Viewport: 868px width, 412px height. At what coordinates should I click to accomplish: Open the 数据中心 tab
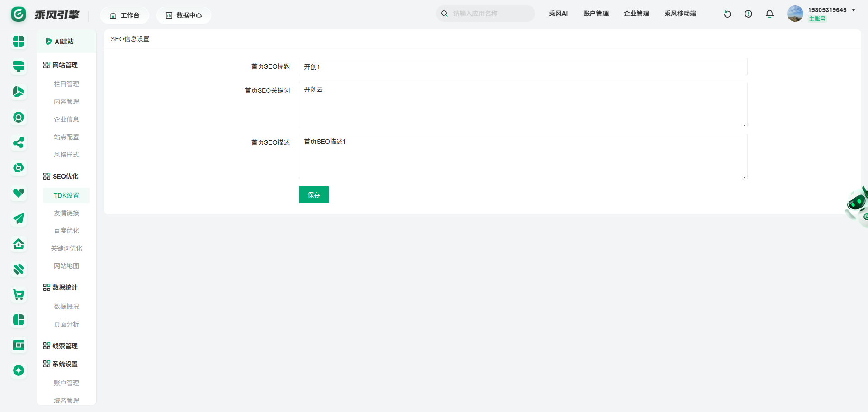[184, 15]
